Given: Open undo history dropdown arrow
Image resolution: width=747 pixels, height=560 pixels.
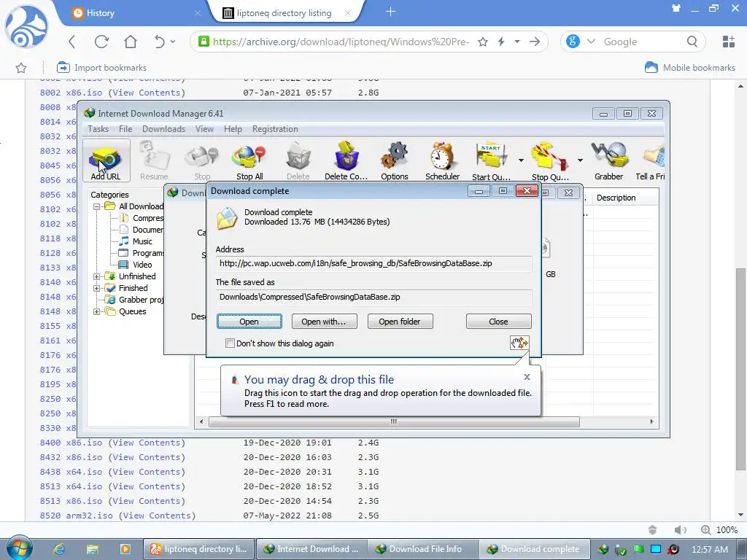Looking at the screenshot, I should 172,42.
